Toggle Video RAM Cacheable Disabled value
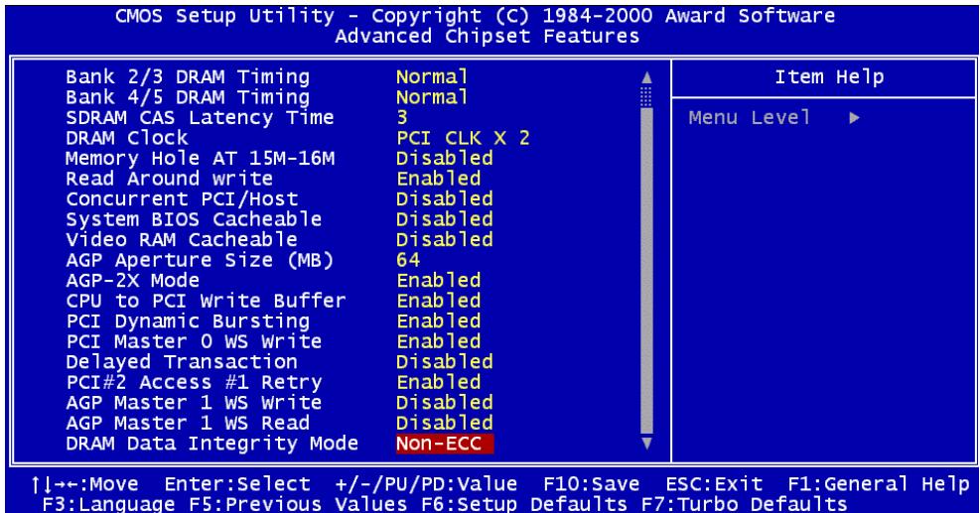 [445, 239]
